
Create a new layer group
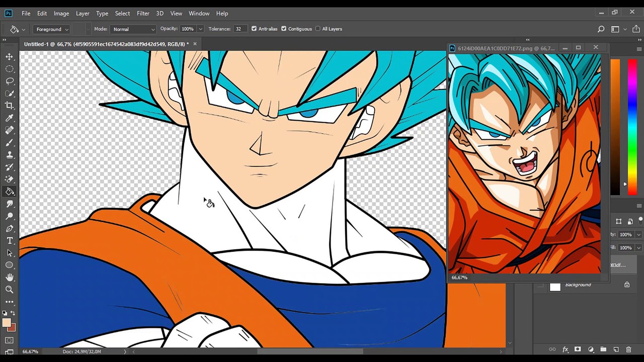603,349
